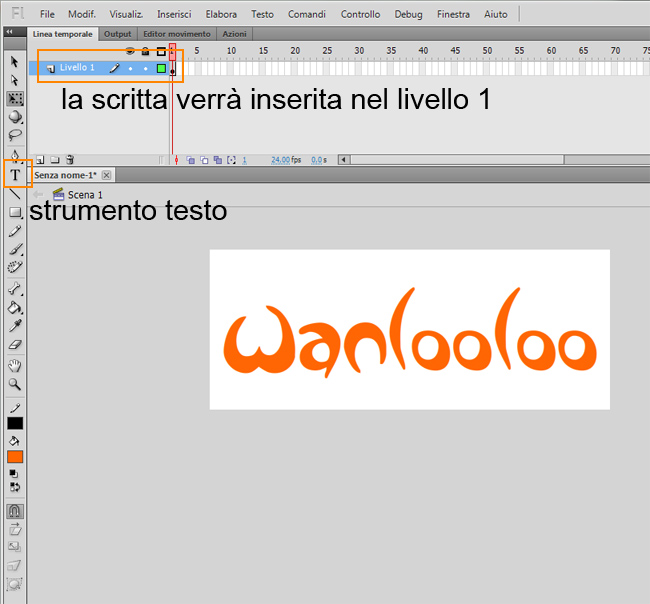Select the Bone tool
The width and height of the screenshot is (650, 604).
[15, 289]
